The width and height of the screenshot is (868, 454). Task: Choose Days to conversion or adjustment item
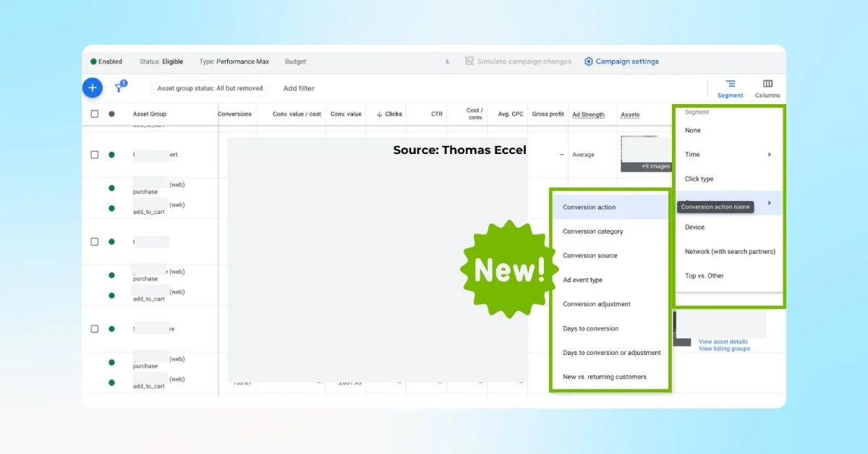[x=610, y=353]
